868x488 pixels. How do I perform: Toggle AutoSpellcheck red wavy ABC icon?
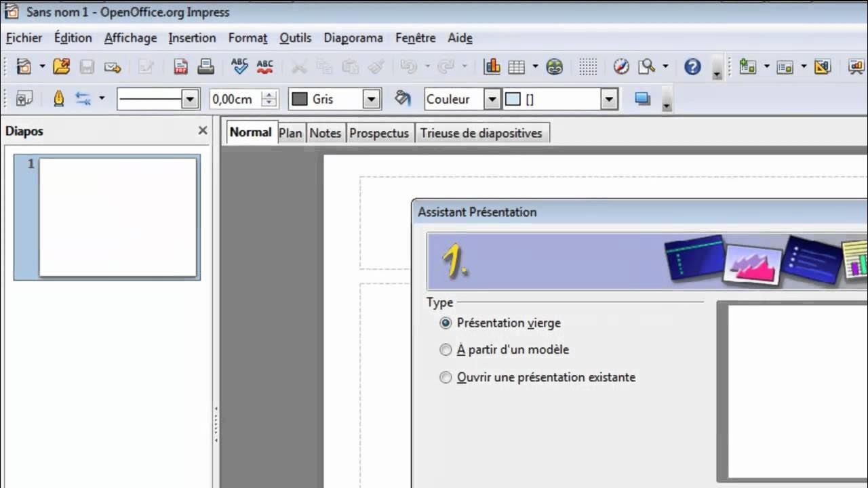tap(264, 66)
